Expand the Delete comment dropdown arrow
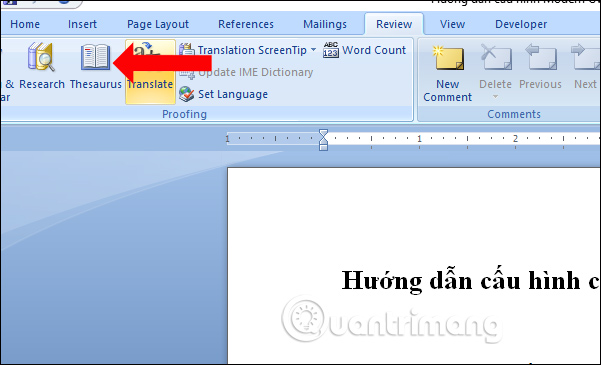Screen dimensions: 601x365 495,97
